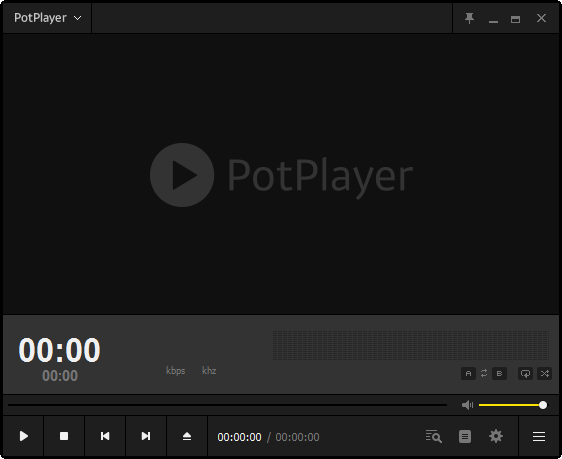Click the 00:00:00 current time text
Image resolution: width=562 pixels, height=459 pixels.
pos(239,437)
